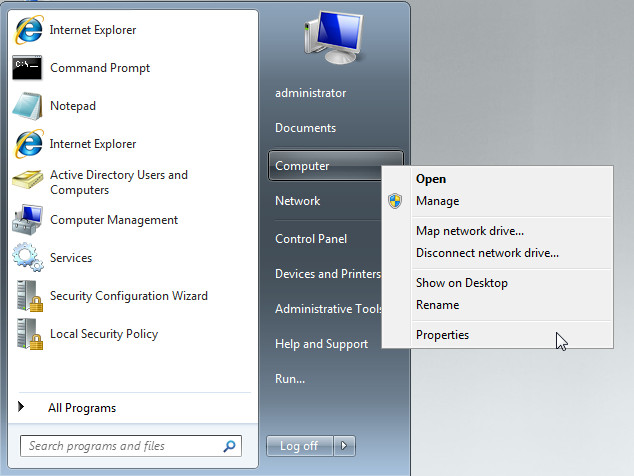Open the Network link
The image size is (634, 476).
tap(298, 201)
